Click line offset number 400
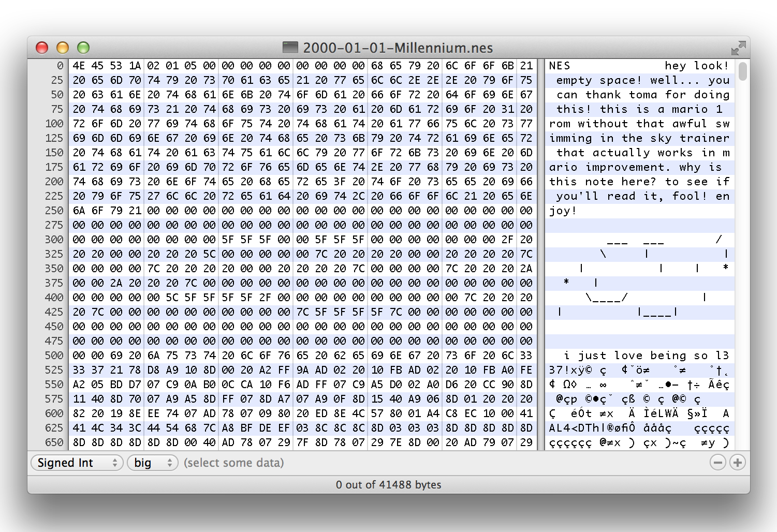The width and height of the screenshot is (777, 532). click(x=54, y=298)
